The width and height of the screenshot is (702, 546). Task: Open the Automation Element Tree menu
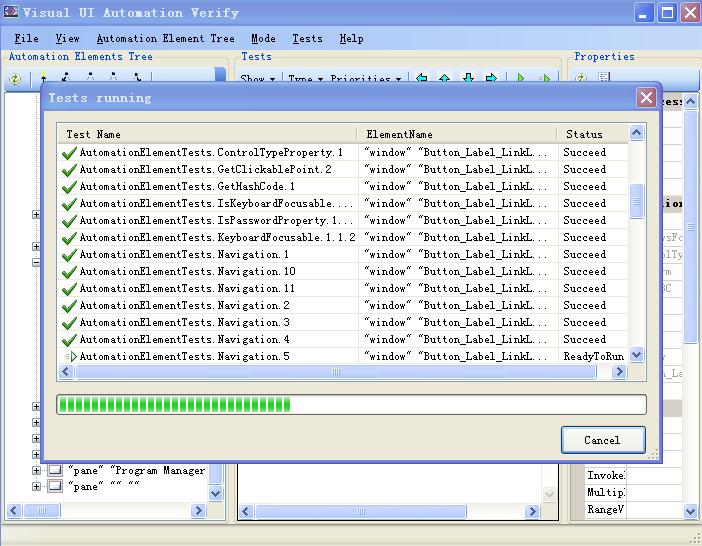166,38
